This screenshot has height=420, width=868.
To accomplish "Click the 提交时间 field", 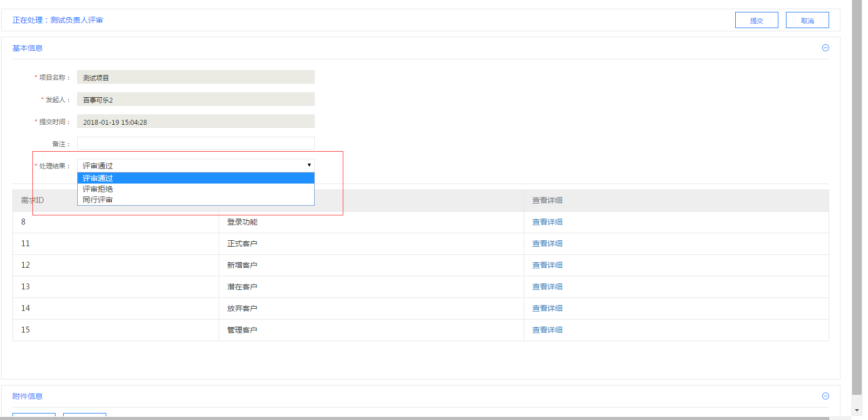I will click(x=195, y=121).
